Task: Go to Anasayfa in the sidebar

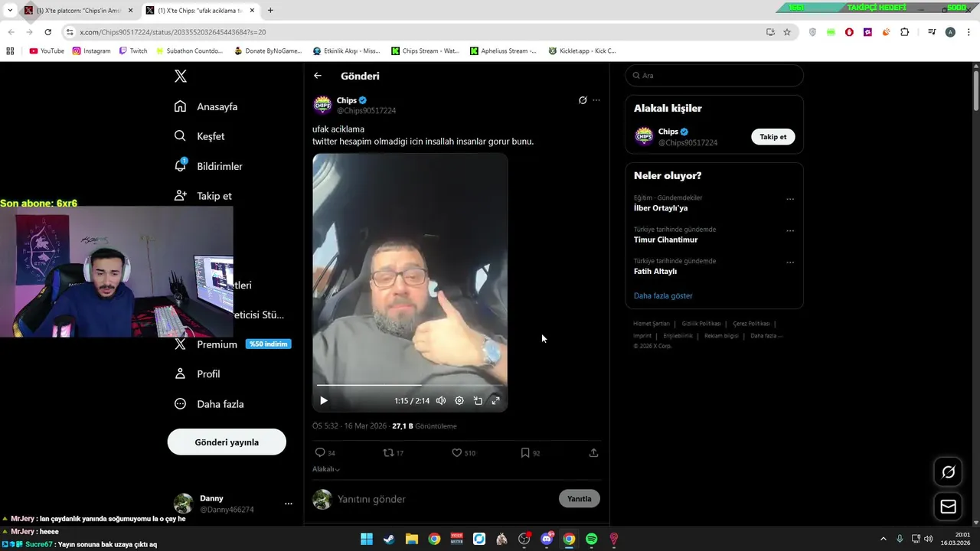Action: (x=206, y=106)
